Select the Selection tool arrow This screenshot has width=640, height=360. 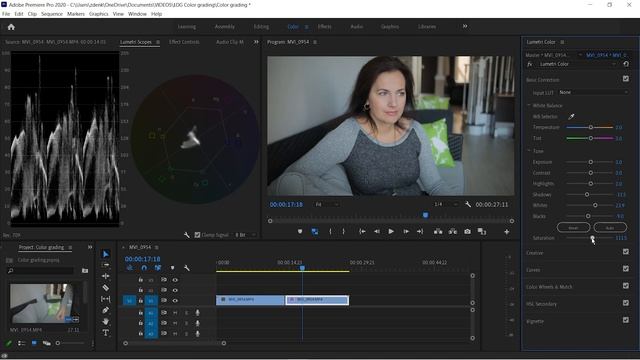click(x=106, y=254)
